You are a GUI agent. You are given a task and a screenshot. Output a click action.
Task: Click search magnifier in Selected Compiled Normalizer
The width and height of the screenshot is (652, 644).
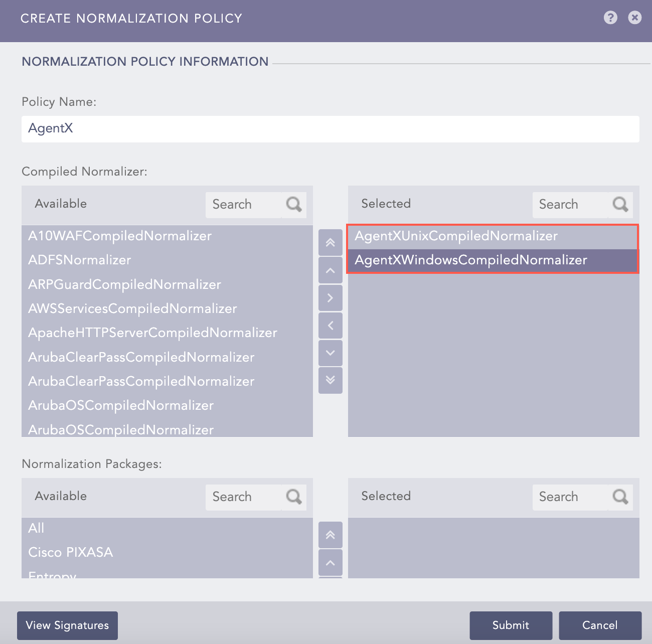point(620,205)
